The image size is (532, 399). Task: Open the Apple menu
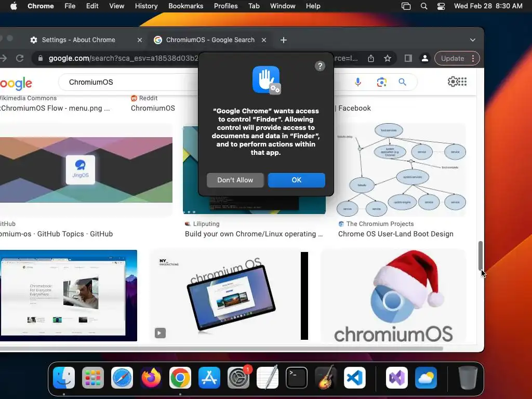click(x=14, y=6)
